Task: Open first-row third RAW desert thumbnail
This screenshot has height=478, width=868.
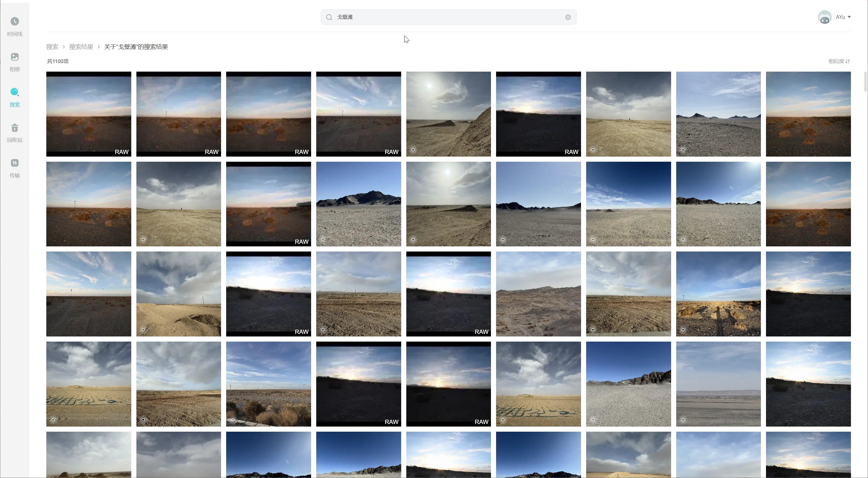Action: coord(268,114)
